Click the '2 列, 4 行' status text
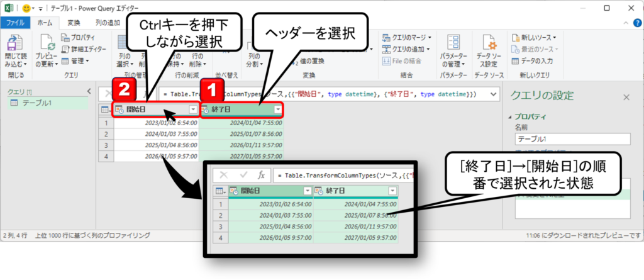The width and height of the screenshot is (644, 280). (x=16, y=235)
